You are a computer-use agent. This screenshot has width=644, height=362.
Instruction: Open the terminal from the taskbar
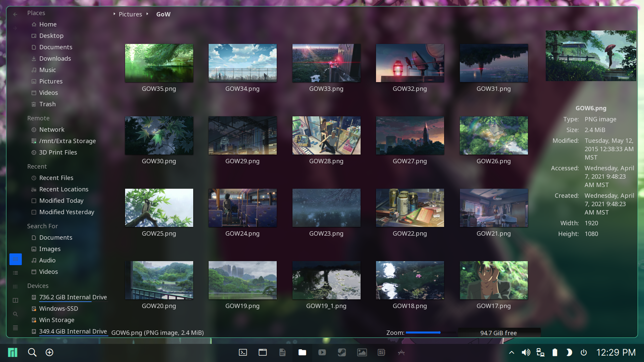[243, 352]
